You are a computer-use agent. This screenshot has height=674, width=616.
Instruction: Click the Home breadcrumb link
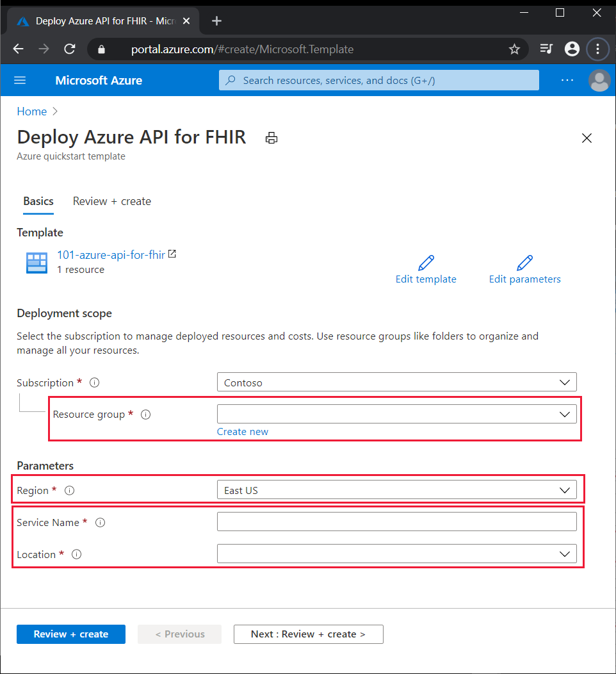pos(32,111)
